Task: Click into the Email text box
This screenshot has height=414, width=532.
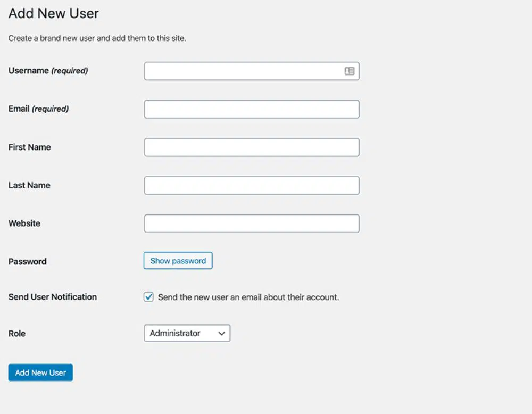Action: coord(252,109)
